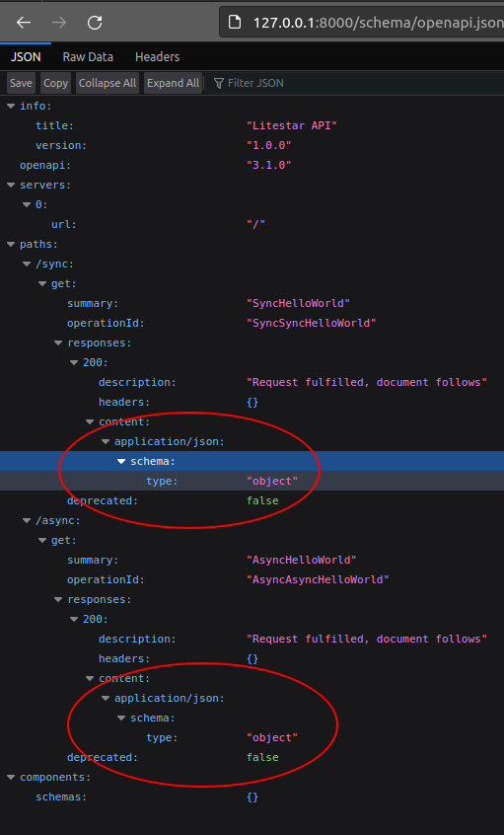Collapse the info node

point(11,106)
